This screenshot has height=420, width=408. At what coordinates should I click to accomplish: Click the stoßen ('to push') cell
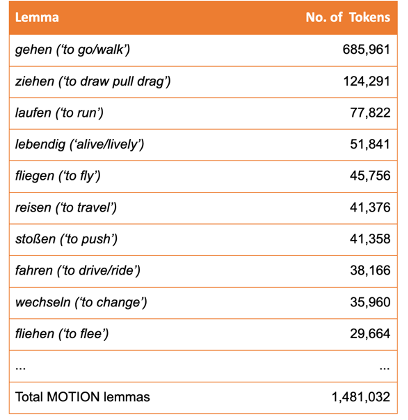[66, 239]
